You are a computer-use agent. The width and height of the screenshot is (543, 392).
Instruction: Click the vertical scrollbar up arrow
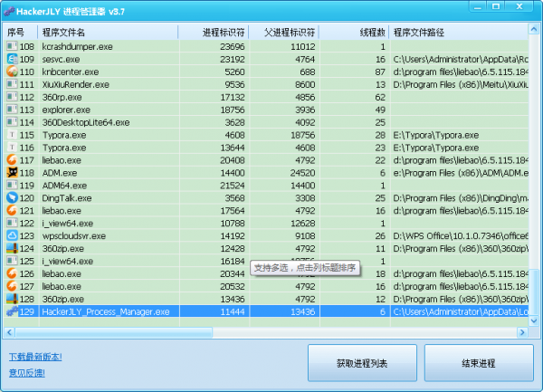click(x=534, y=30)
